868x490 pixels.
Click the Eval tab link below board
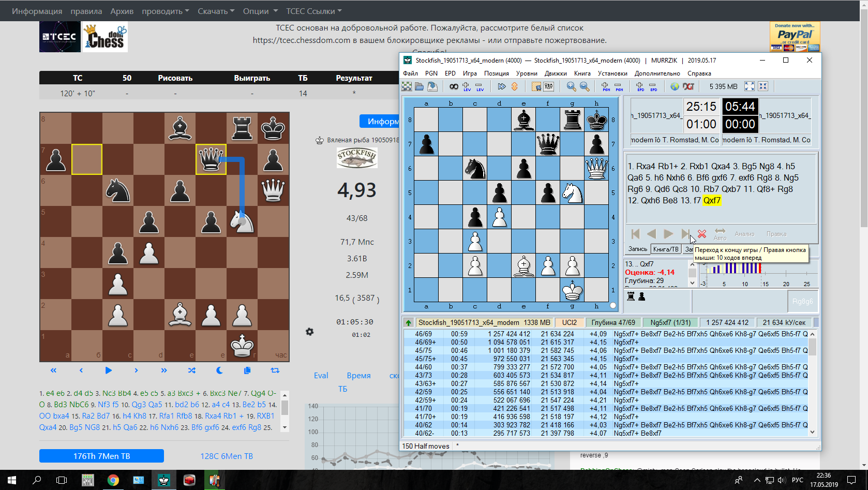click(x=321, y=376)
